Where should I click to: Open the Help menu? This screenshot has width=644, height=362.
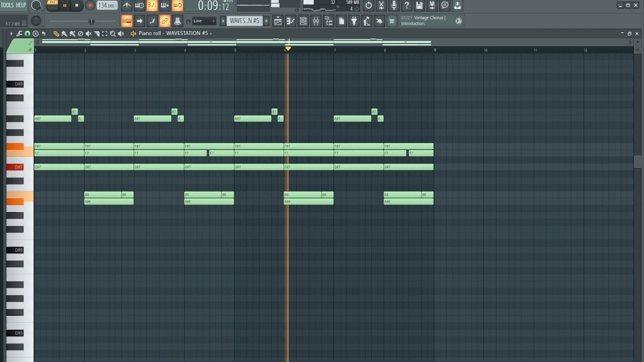click(21, 6)
